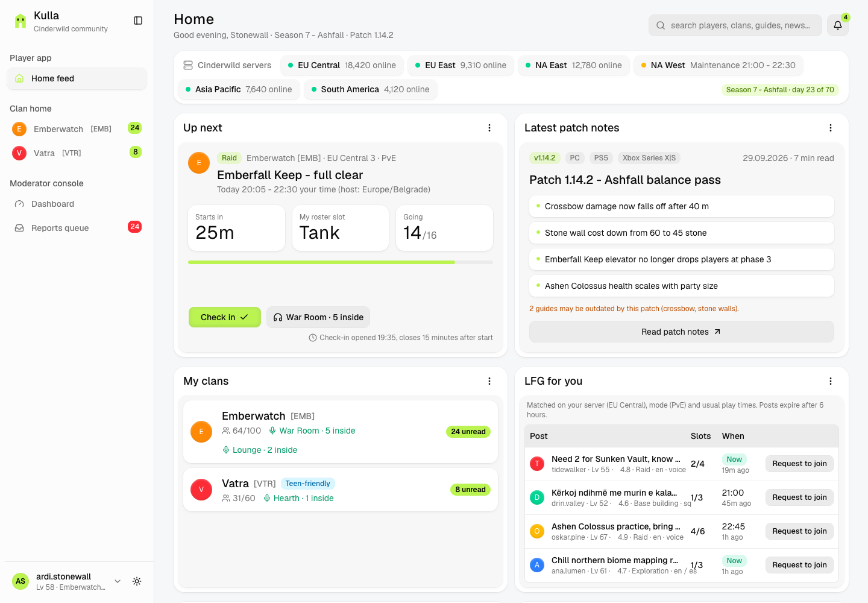
Task: Open Home feed in sidebar
Action: pos(77,78)
